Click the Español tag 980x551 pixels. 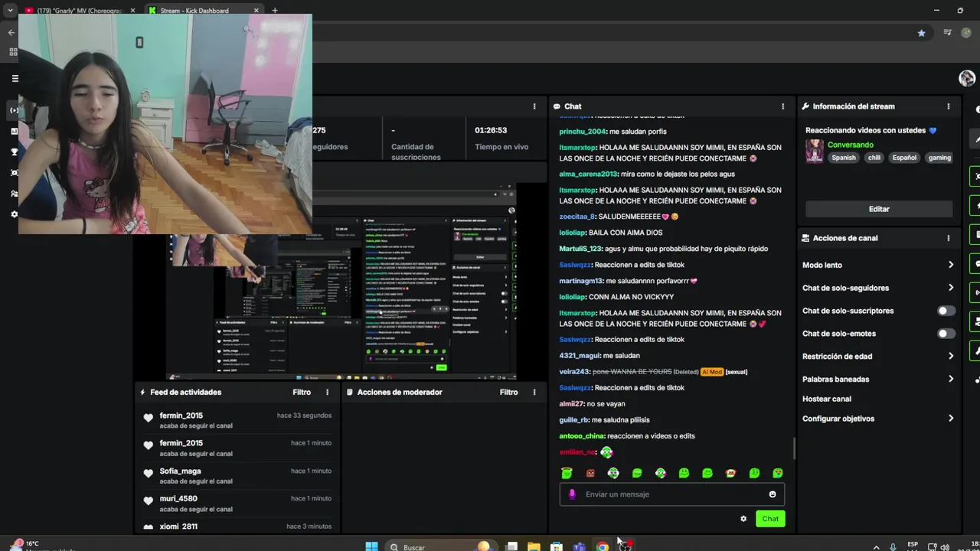tap(904, 158)
